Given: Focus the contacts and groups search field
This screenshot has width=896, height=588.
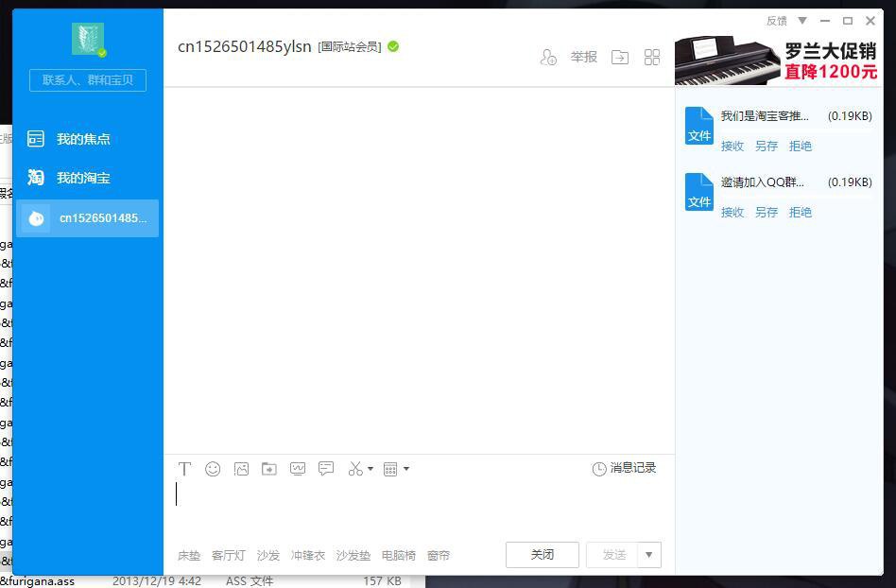Looking at the screenshot, I should coord(88,80).
